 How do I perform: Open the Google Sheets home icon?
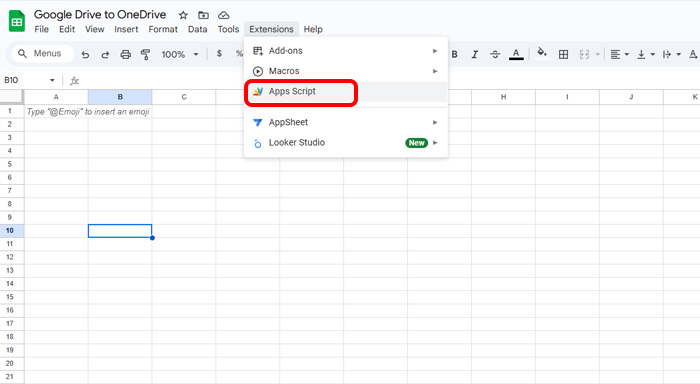click(x=17, y=21)
